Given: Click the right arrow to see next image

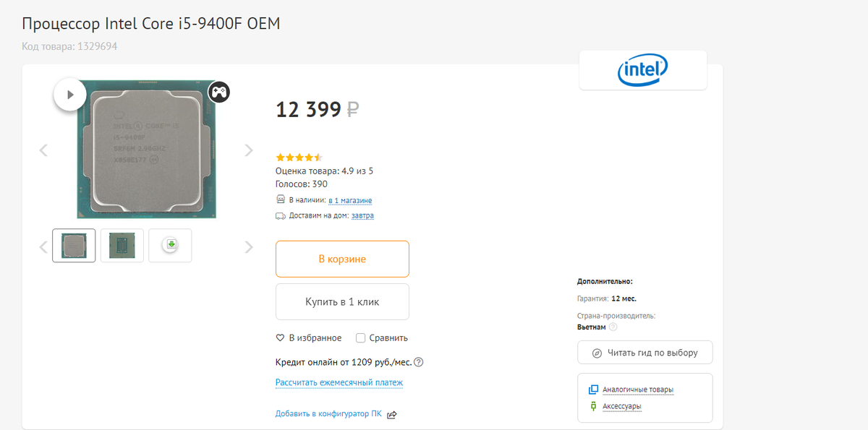Looking at the screenshot, I should point(249,150).
